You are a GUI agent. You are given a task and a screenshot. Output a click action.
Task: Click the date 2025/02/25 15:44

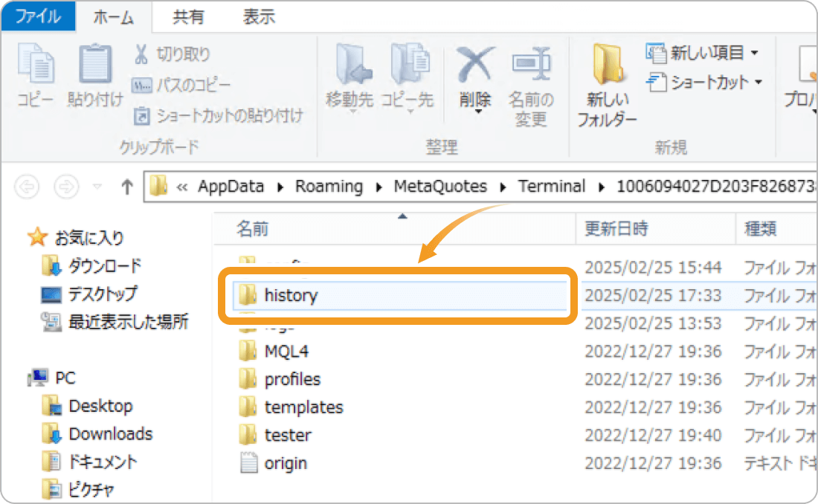653,268
